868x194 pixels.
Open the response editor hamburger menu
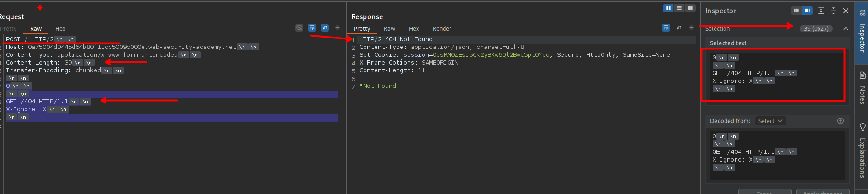(x=692, y=28)
